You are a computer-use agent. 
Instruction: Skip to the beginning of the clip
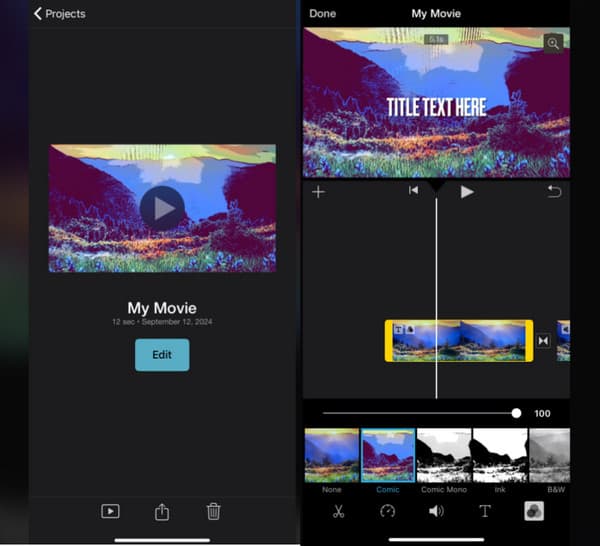(x=413, y=191)
